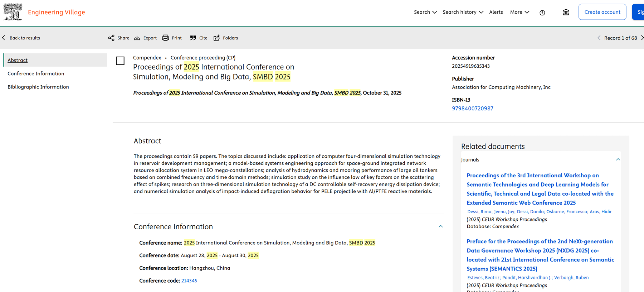
Task: Open the help question mark icon
Action: tap(542, 13)
